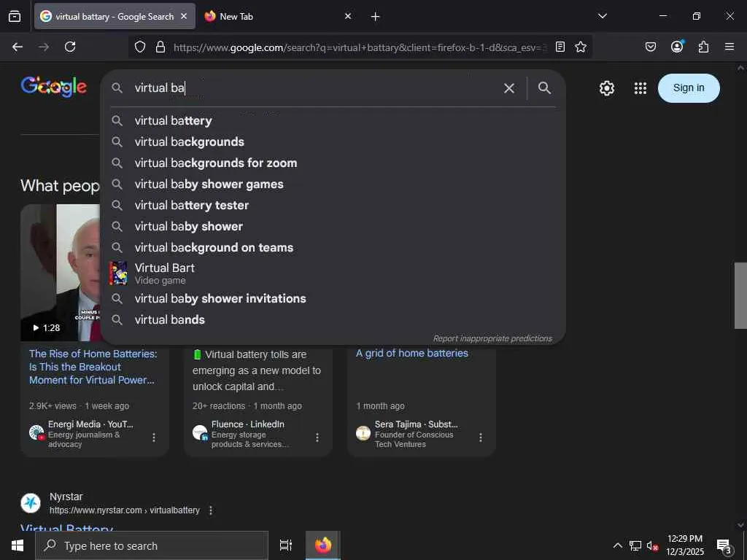747x560 pixels.
Task: Click Firefox icon in taskbar
Action: pyautogui.click(x=323, y=545)
